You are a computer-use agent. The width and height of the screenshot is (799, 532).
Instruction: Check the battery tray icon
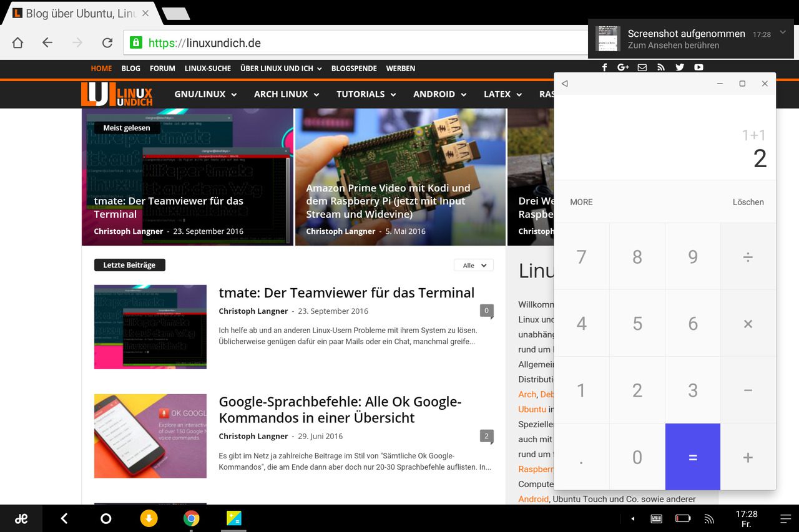[x=683, y=518]
